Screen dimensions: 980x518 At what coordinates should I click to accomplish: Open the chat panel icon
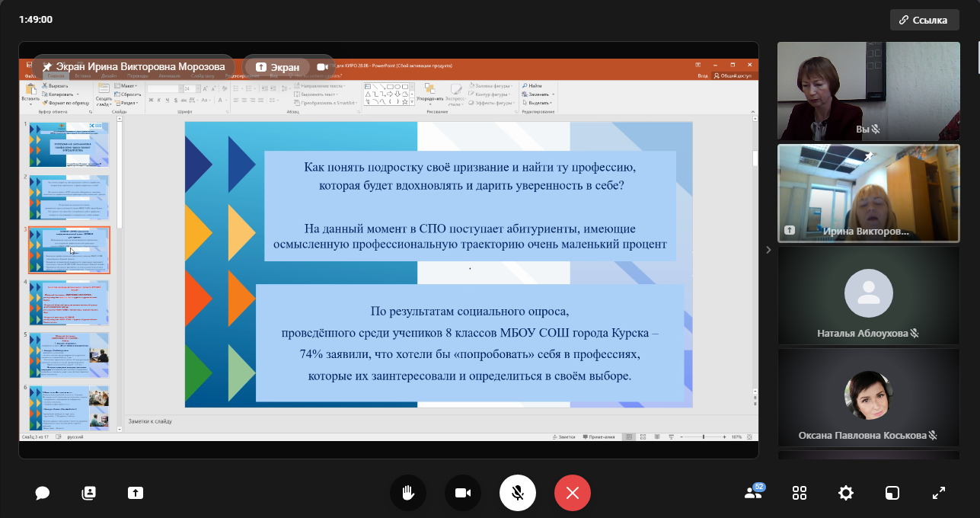[x=43, y=493]
